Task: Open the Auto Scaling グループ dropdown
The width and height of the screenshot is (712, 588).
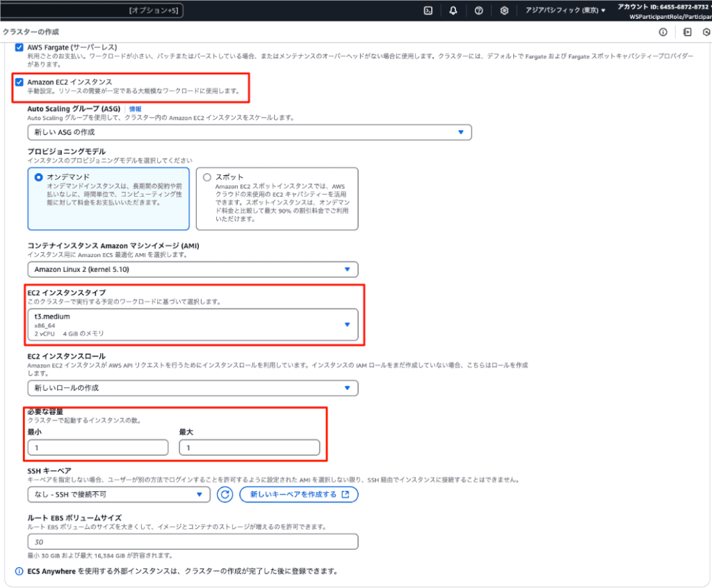Action: point(250,132)
